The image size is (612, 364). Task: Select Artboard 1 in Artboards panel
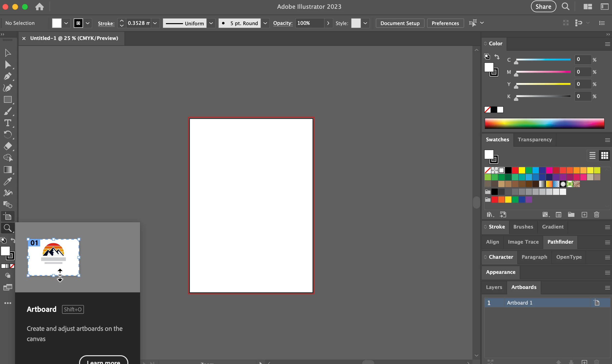tap(520, 303)
